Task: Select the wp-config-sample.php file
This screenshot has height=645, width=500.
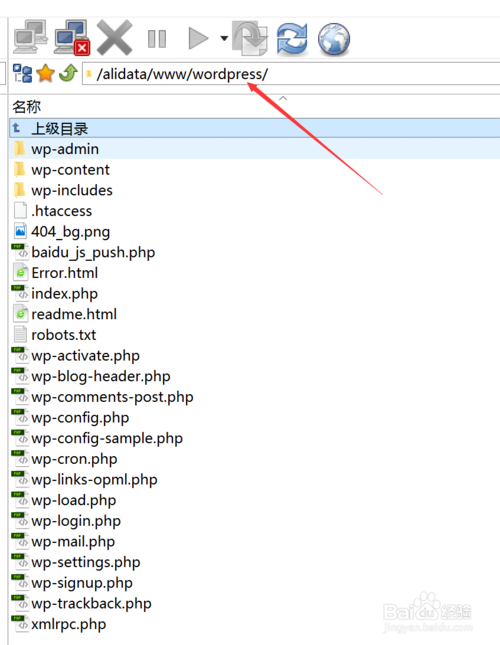Action: click(x=107, y=438)
